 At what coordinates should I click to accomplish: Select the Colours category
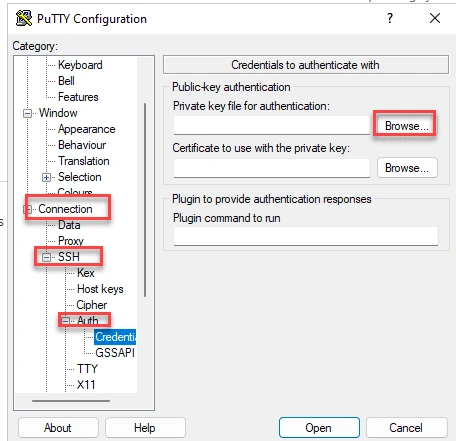[75, 192]
